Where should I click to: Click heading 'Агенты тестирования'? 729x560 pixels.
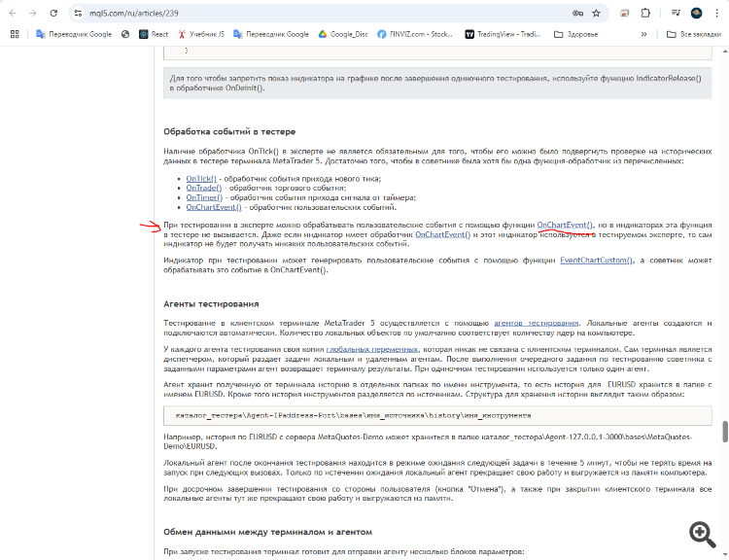(x=211, y=303)
